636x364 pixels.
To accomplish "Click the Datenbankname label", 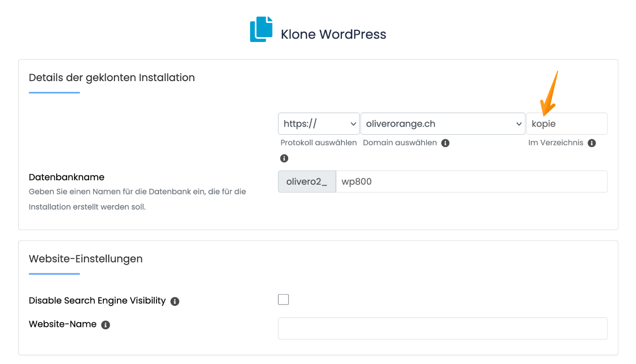I will coord(67,177).
